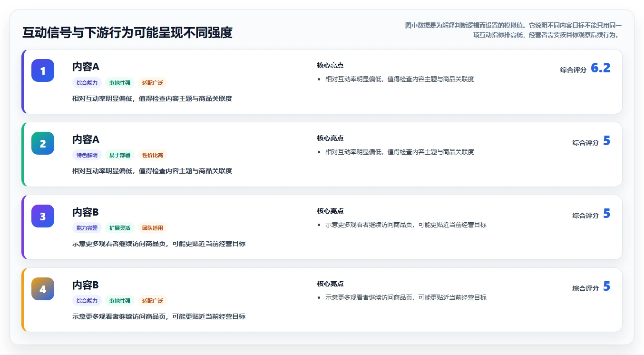Select the 核心亮点 bullet point in card 1
Screen dimensions: 644x355
[400, 79]
